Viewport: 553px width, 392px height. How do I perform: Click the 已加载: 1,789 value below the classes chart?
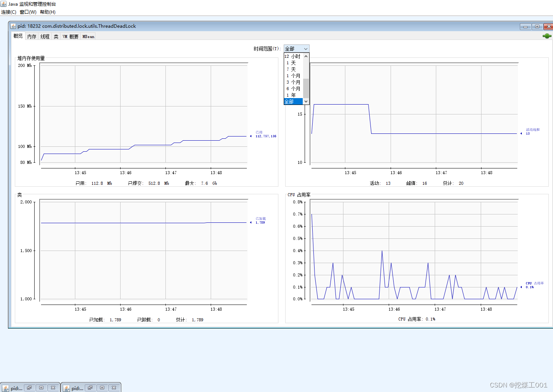click(105, 320)
